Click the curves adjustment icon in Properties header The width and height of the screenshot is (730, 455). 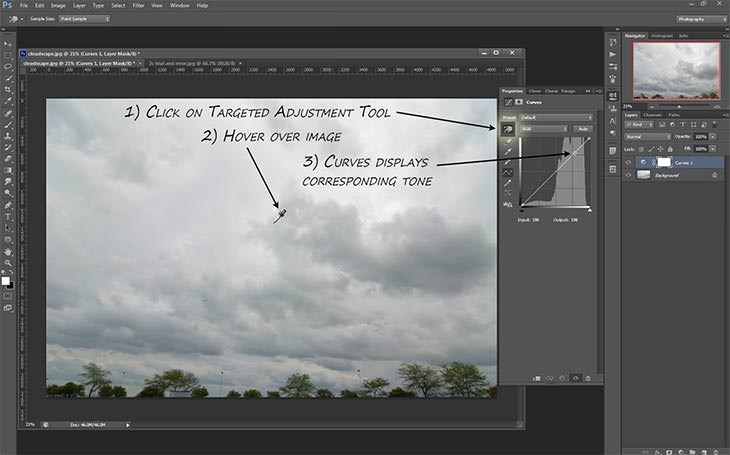coord(509,102)
